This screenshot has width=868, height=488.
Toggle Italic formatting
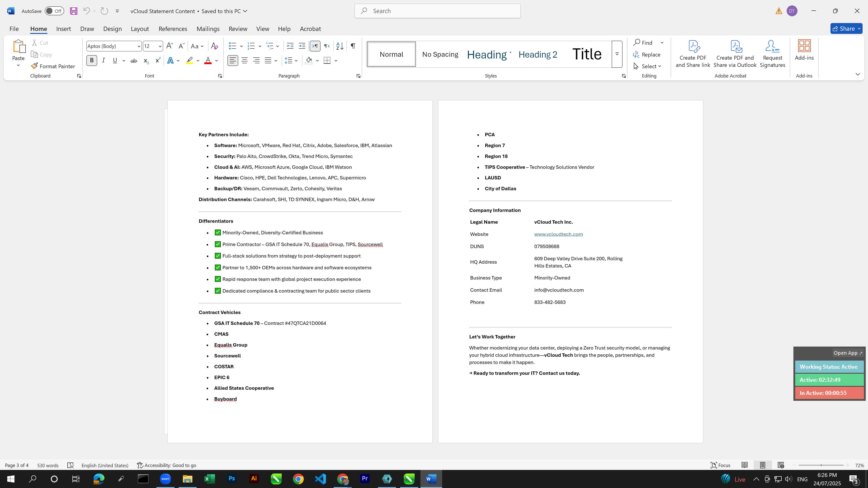tap(104, 61)
